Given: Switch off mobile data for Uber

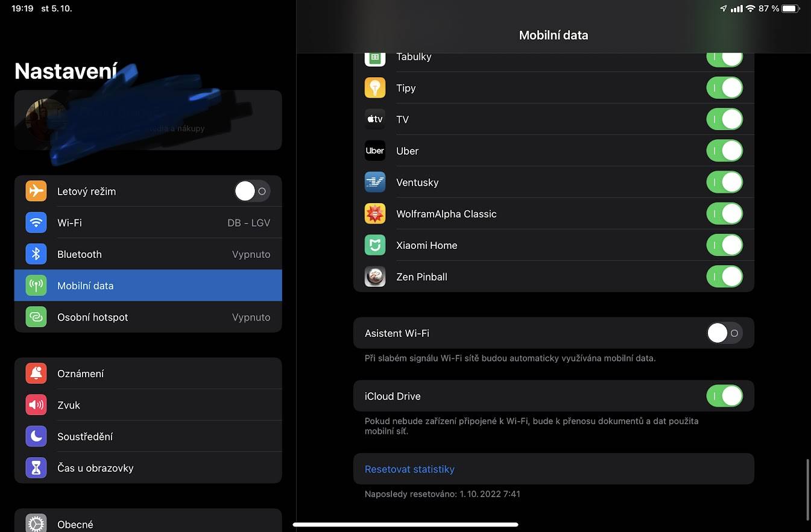Looking at the screenshot, I should coord(724,151).
